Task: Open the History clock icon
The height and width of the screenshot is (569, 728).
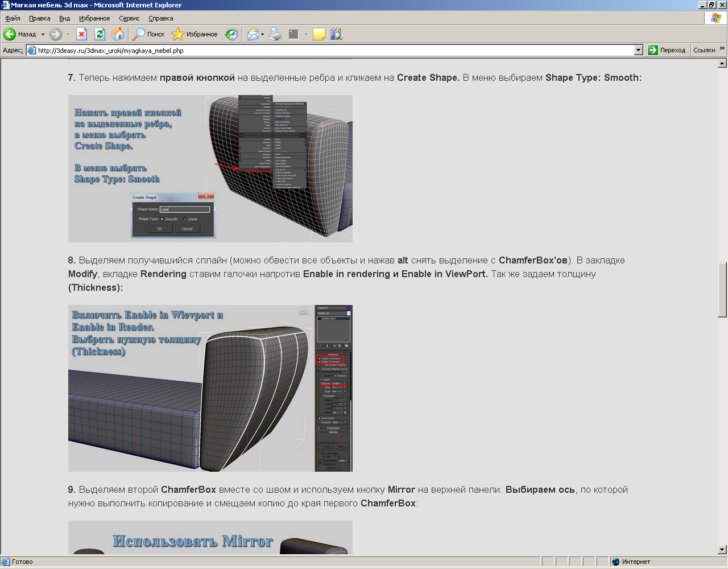Action: [x=231, y=34]
